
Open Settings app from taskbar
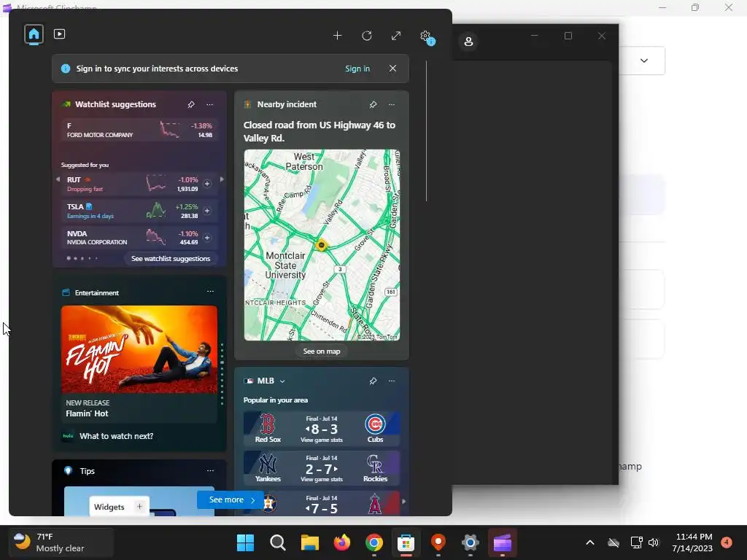coord(471,542)
